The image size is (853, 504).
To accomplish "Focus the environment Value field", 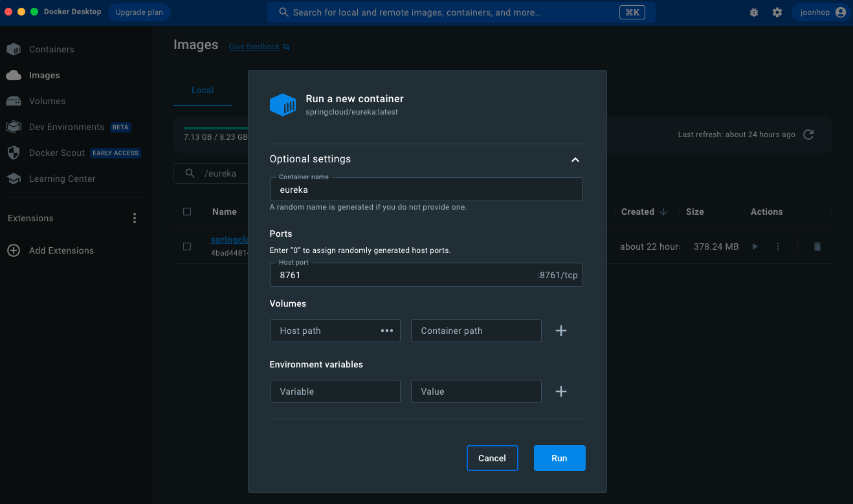I will coord(476,391).
